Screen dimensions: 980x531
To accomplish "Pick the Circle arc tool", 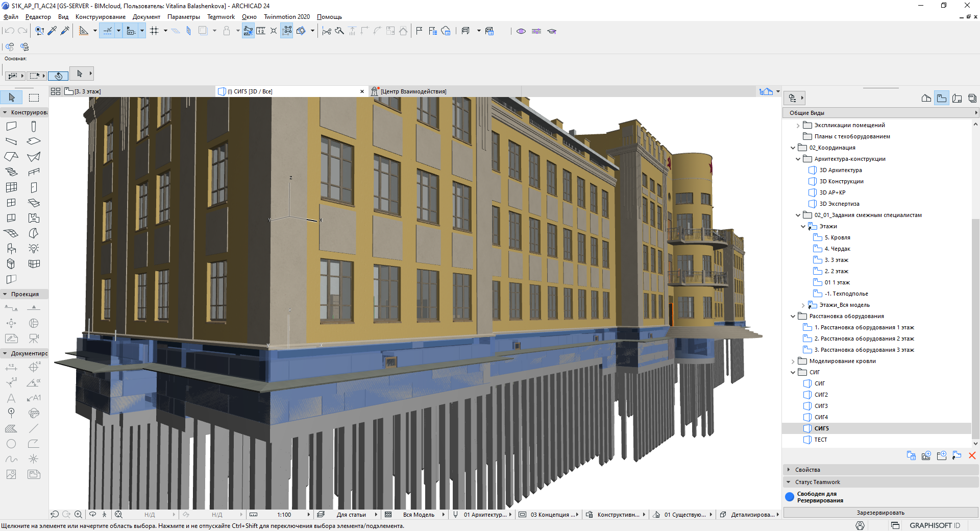I will click(11, 444).
